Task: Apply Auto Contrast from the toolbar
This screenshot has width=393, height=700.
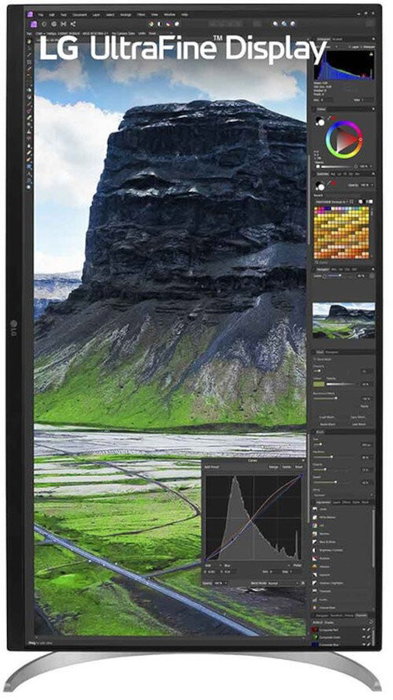Action: coord(161,24)
